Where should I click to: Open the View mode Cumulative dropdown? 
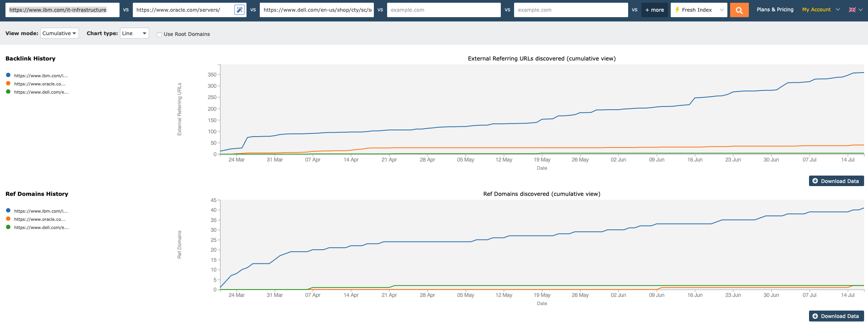[x=59, y=33]
